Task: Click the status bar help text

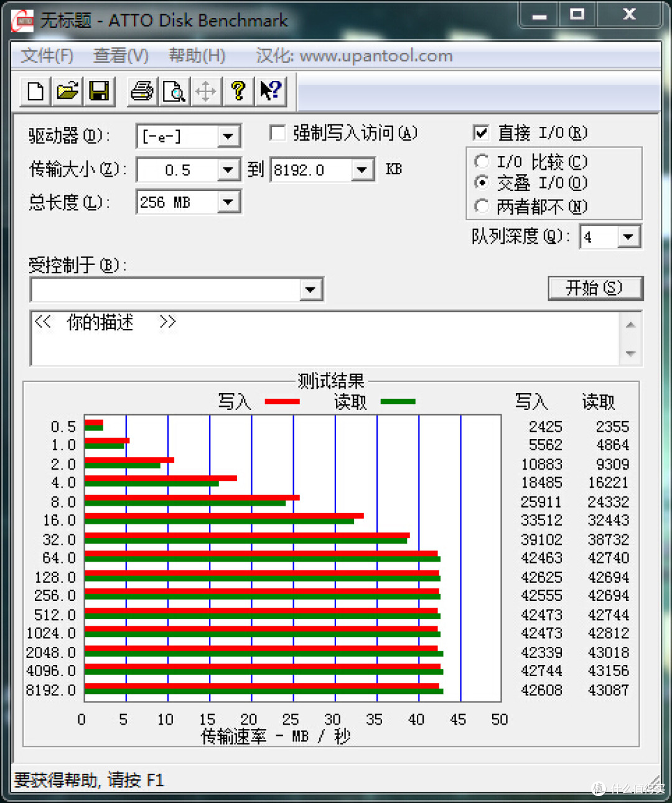Action: click(x=88, y=780)
